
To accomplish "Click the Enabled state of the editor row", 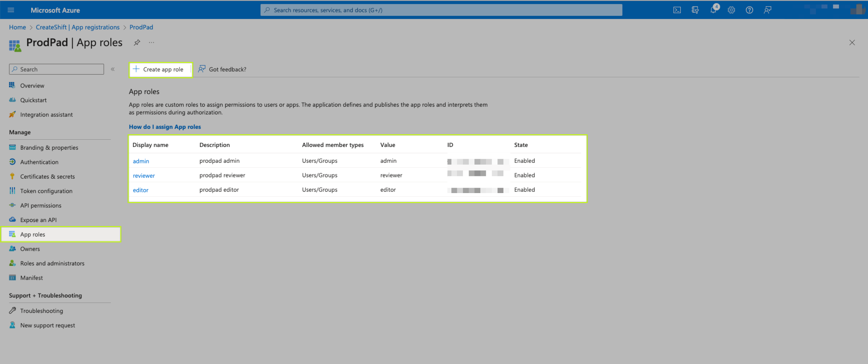I will (525, 189).
